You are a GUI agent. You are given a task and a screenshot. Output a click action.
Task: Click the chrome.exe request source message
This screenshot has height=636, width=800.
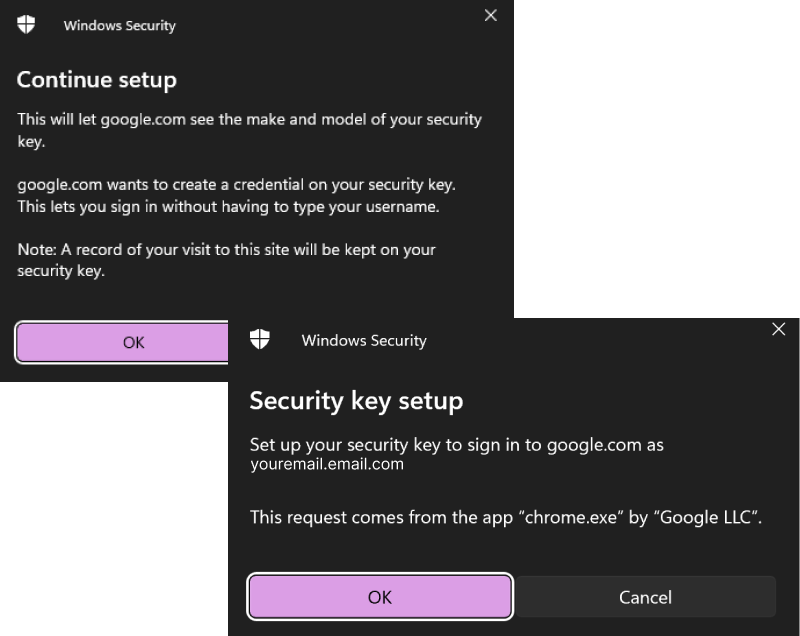pos(505,517)
